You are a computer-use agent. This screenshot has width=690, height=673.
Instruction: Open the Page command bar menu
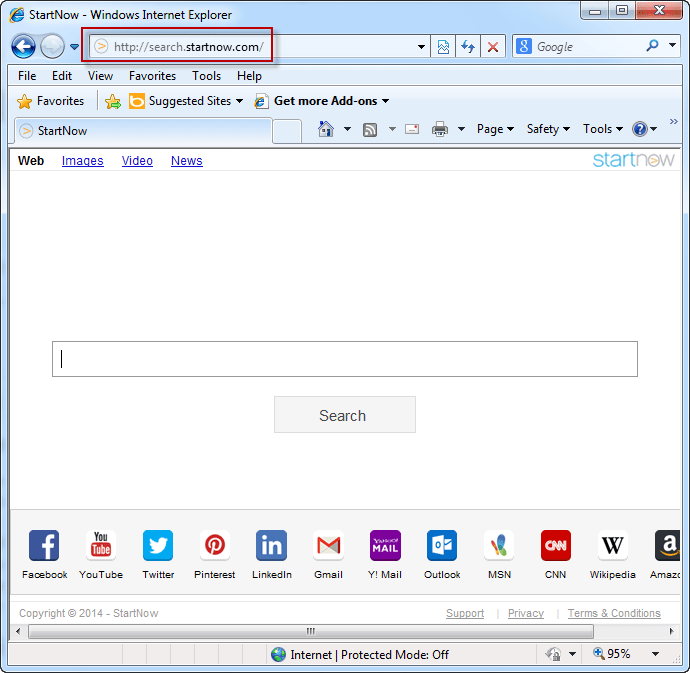[495, 129]
